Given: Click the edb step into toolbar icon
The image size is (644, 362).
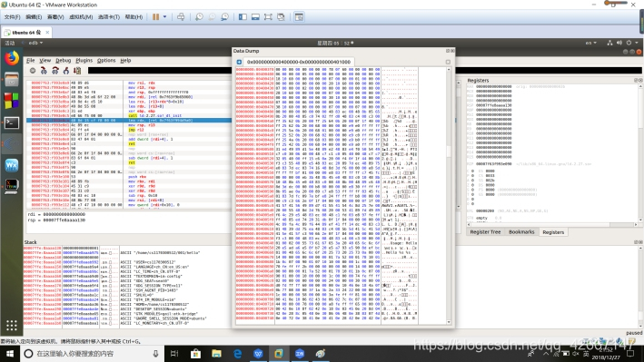Looking at the screenshot, I should pos(44,71).
